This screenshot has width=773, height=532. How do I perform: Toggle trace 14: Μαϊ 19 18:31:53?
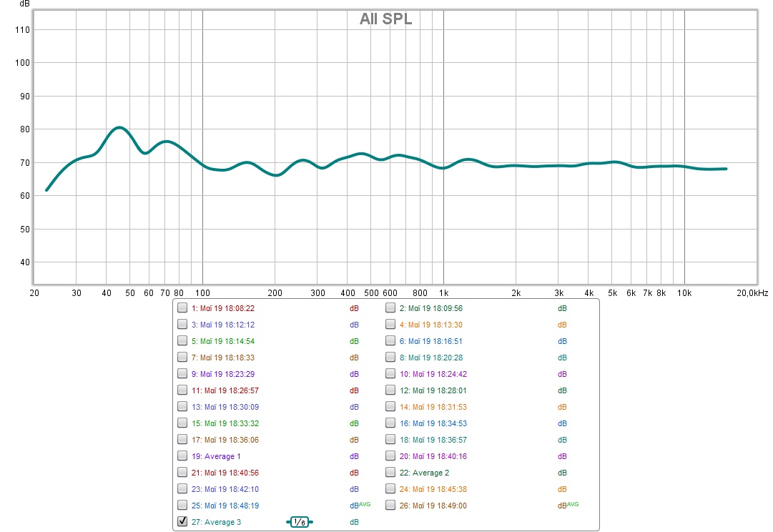tap(390, 407)
